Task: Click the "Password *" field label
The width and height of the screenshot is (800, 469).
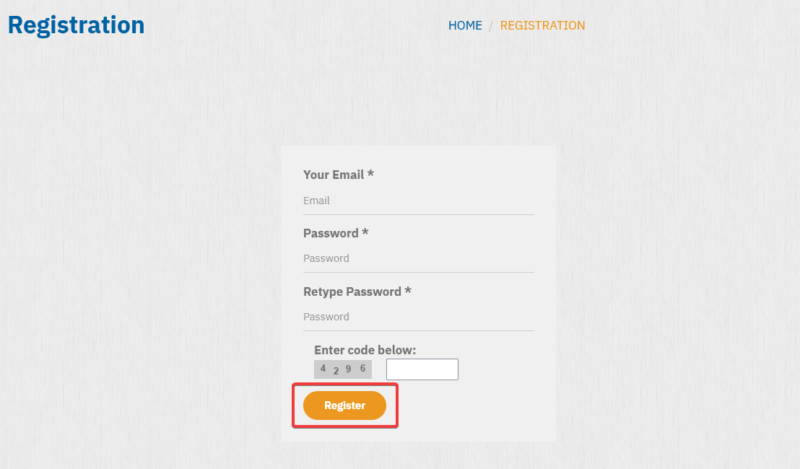Action: tap(336, 233)
